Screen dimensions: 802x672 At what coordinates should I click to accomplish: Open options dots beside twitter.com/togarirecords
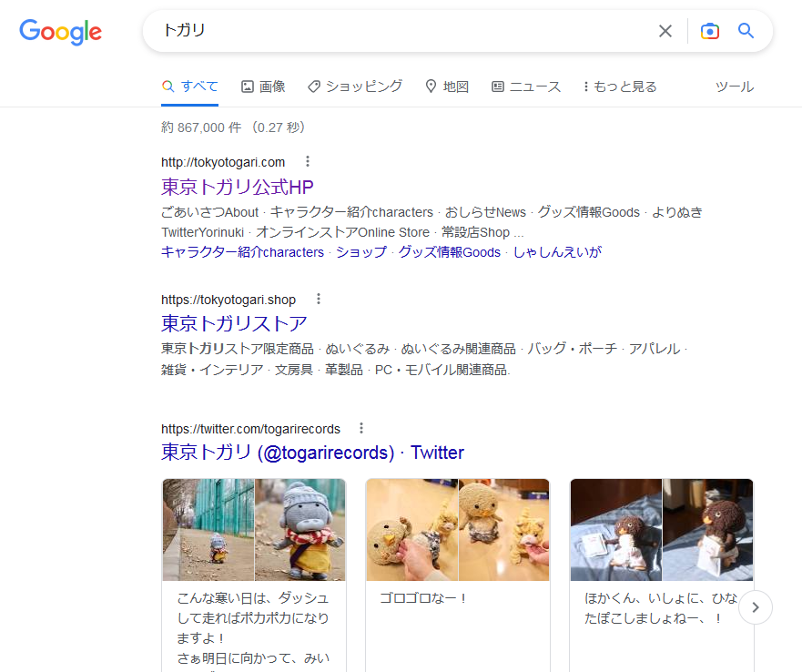click(x=361, y=428)
